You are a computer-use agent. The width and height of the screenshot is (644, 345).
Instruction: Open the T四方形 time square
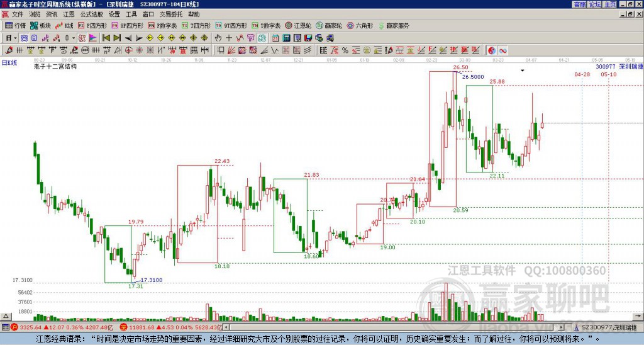pos(196,25)
